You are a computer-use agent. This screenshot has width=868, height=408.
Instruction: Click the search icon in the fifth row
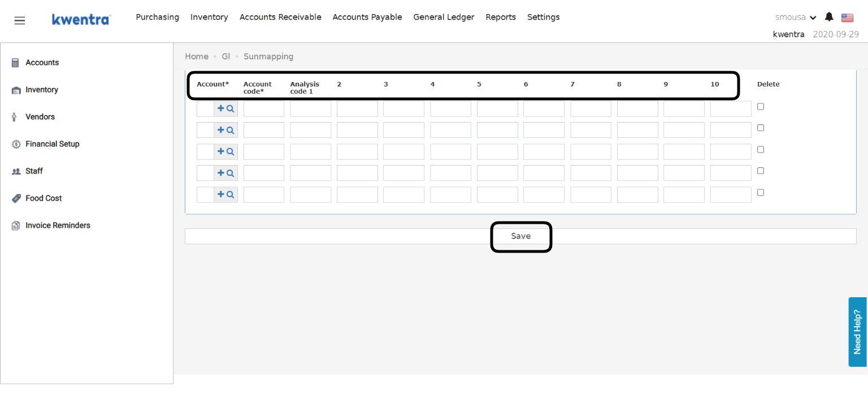pos(230,194)
